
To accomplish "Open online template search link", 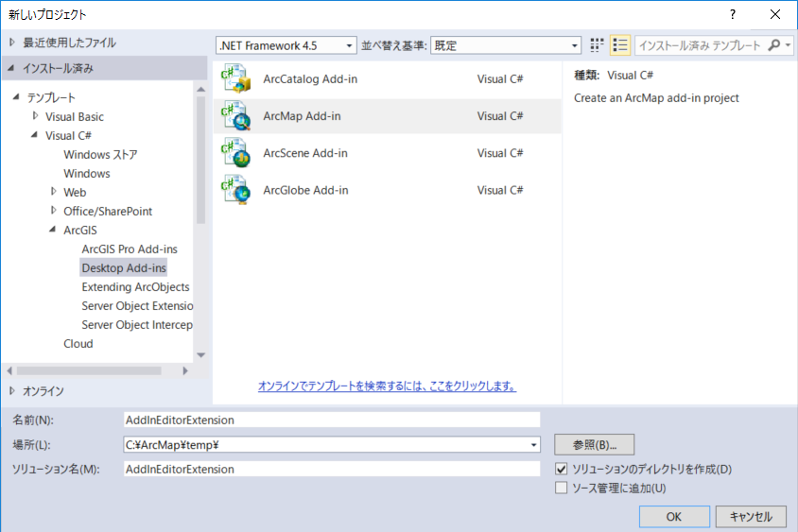I will click(x=387, y=386).
